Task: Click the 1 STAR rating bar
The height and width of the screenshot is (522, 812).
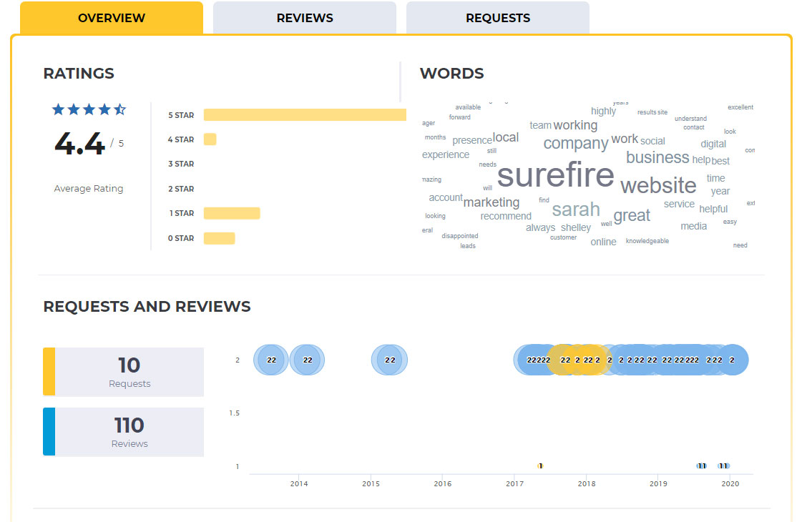Action: (x=233, y=212)
